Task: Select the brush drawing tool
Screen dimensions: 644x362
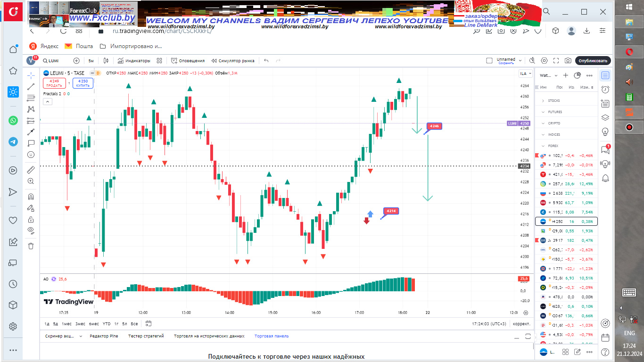Action: pos(31,132)
